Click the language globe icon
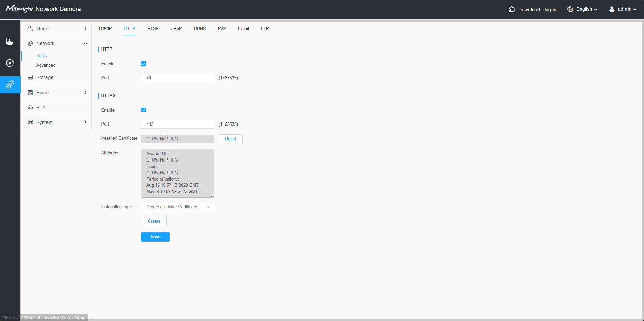The width and height of the screenshot is (644, 321). pos(570,9)
